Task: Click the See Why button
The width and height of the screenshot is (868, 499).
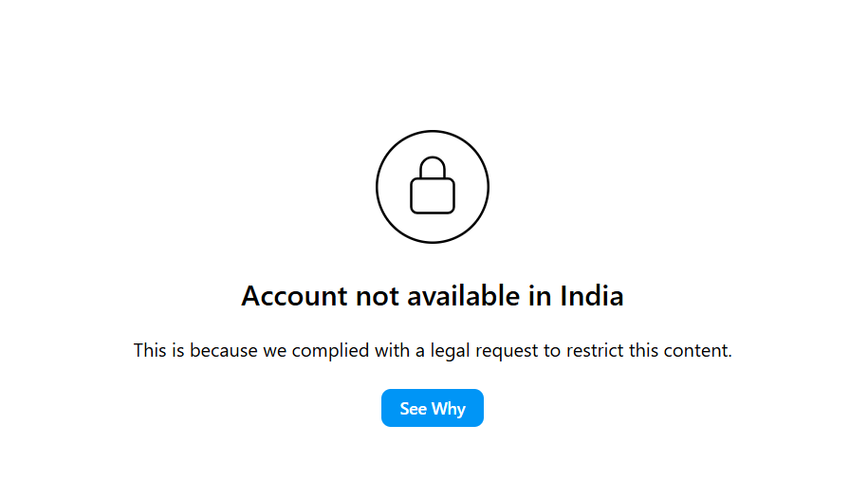Action: pos(432,408)
